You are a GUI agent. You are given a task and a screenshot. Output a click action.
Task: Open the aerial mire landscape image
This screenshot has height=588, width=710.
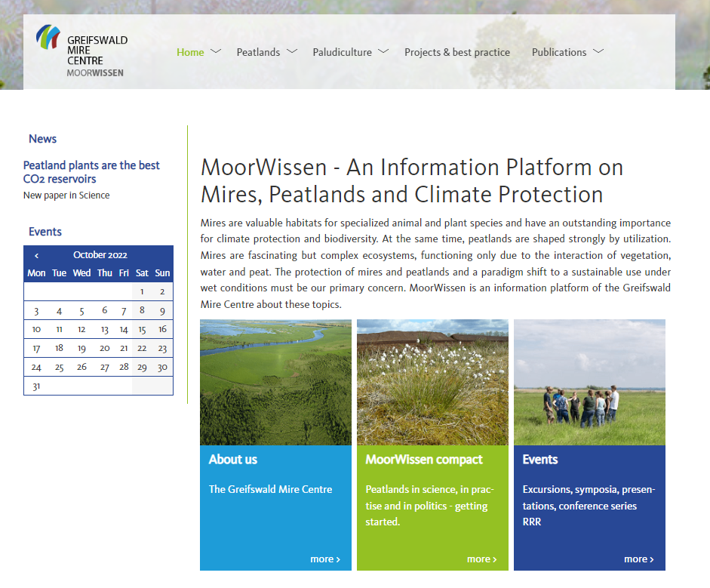(x=275, y=382)
